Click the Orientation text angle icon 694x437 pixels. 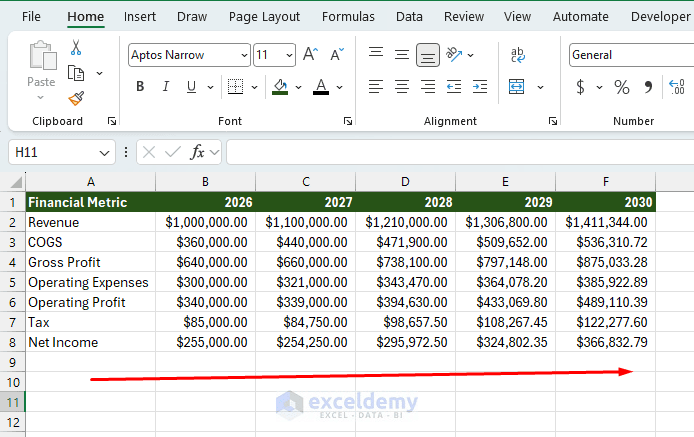pyautogui.click(x=454, y=54)
